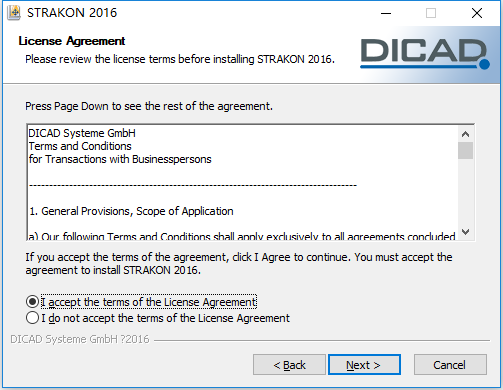The height and width of the screenshot is (390, 503).
Task: Click inside the license agreement text box
Action: [x=243, y=183]
